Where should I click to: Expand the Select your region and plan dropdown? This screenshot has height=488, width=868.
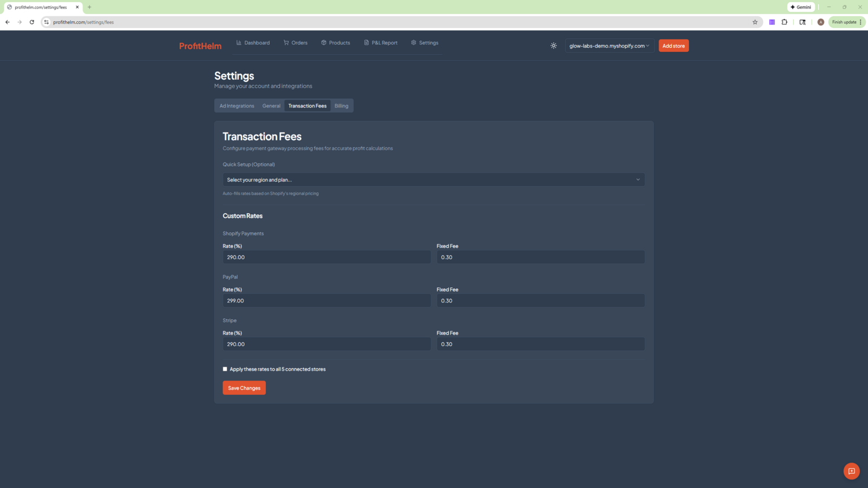click(x=433, y=179)
